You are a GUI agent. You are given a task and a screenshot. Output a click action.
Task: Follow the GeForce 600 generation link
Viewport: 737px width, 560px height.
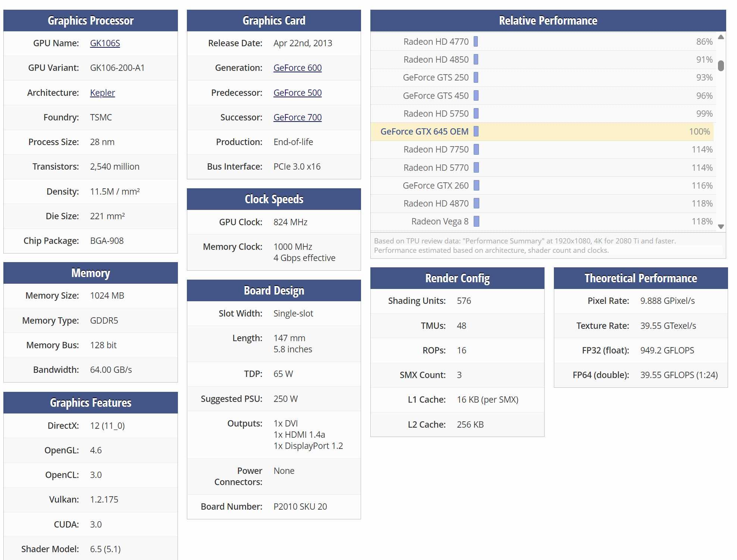pos(297,68)
